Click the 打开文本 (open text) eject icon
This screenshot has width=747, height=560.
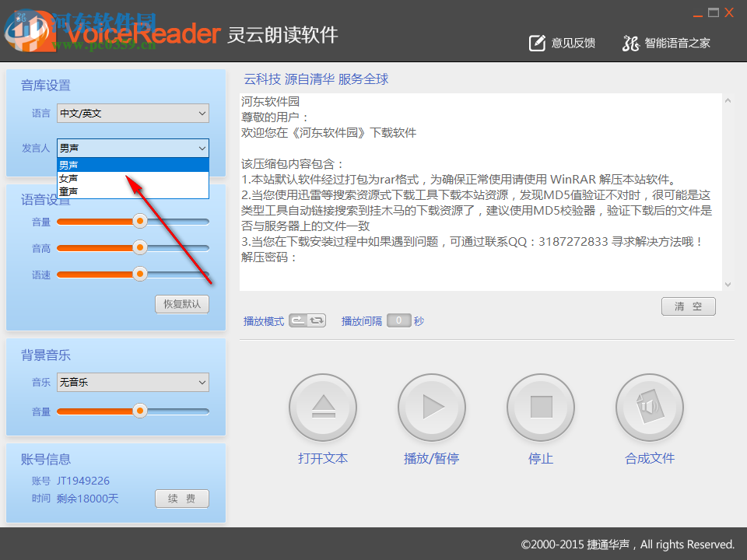322,407
